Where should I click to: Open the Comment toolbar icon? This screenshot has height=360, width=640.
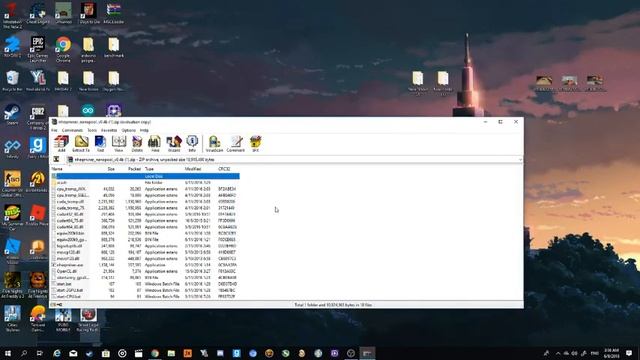click(x=236, y=144)
